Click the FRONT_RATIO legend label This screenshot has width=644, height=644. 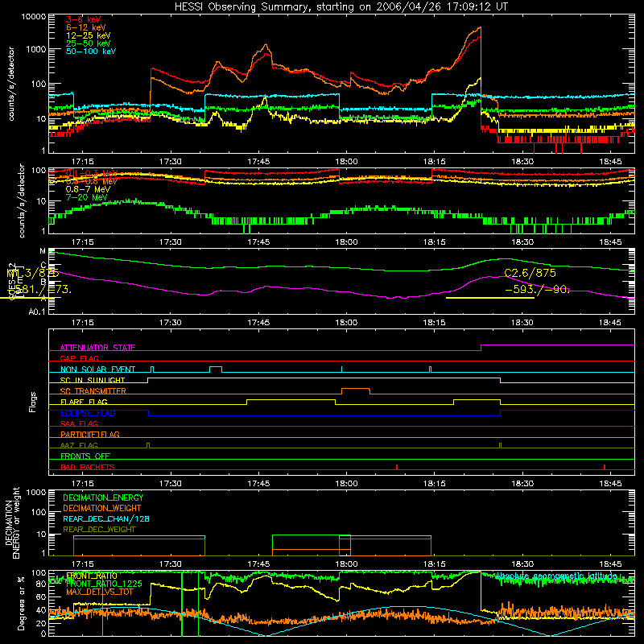point(92,576)
